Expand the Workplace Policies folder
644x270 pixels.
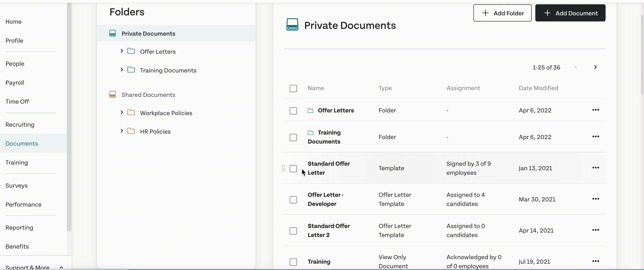point(122,112)
